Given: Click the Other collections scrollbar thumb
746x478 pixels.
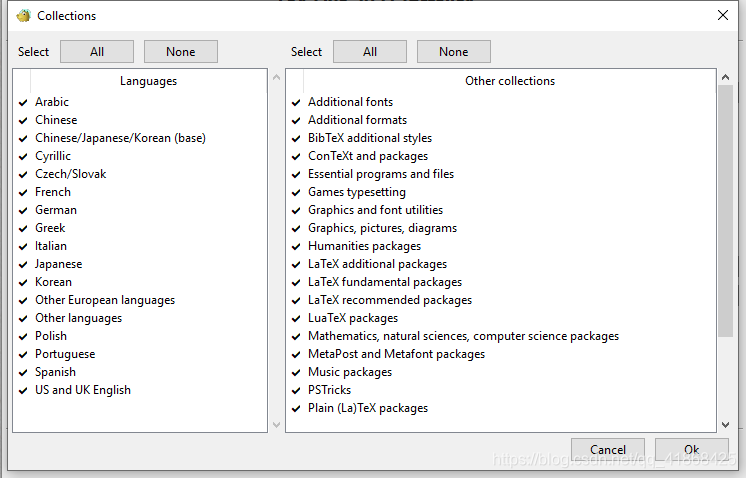Looking at the screenshot, I should click(725, 211).
